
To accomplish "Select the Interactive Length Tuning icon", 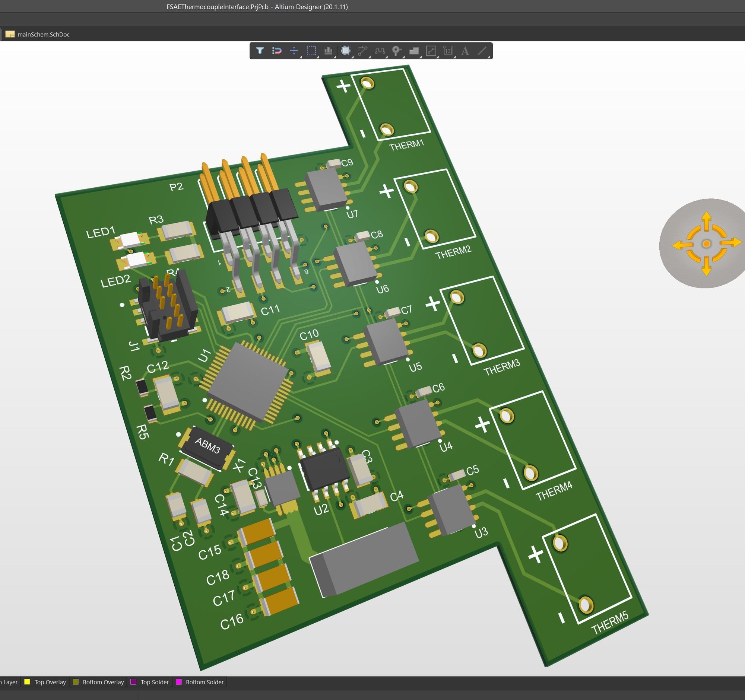I will pos(380,51).
